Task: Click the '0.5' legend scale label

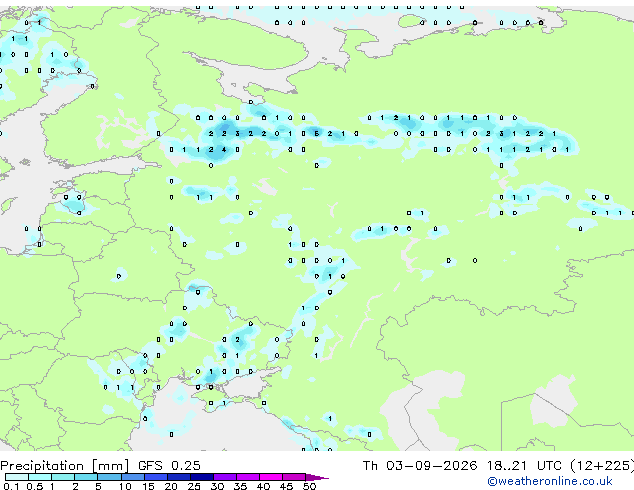Action: click(x=34, y=486)
